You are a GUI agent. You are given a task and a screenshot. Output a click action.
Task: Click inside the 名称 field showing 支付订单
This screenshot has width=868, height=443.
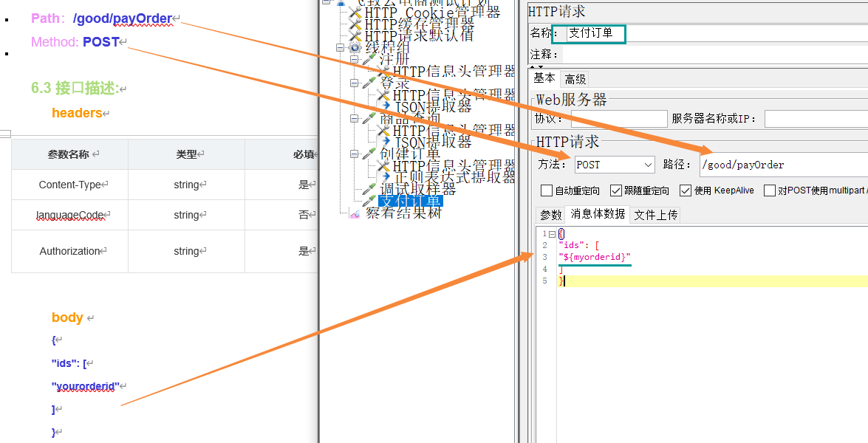(591, 33)
